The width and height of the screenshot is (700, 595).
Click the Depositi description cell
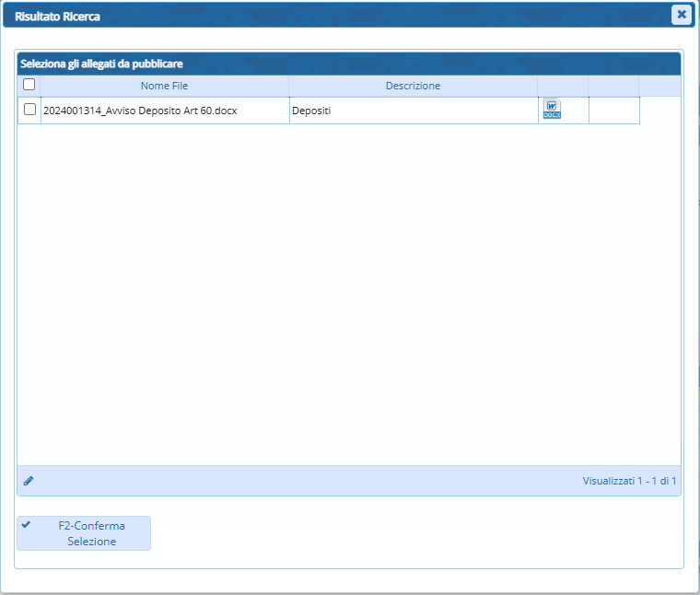[x=413, y=111]
